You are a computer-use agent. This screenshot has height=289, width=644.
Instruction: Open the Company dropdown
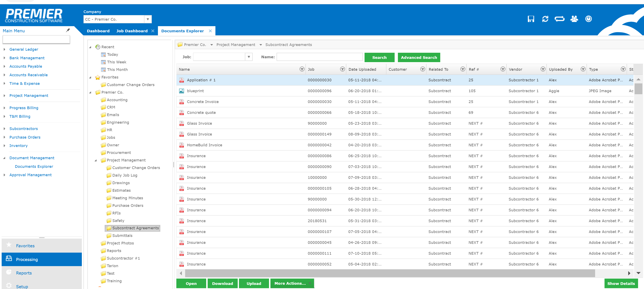[x=148, y=19]
